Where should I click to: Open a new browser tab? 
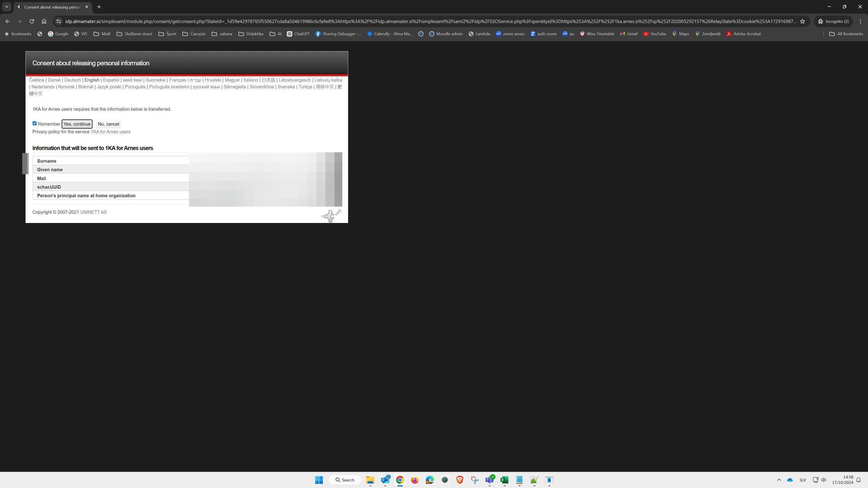coord(99,7)
